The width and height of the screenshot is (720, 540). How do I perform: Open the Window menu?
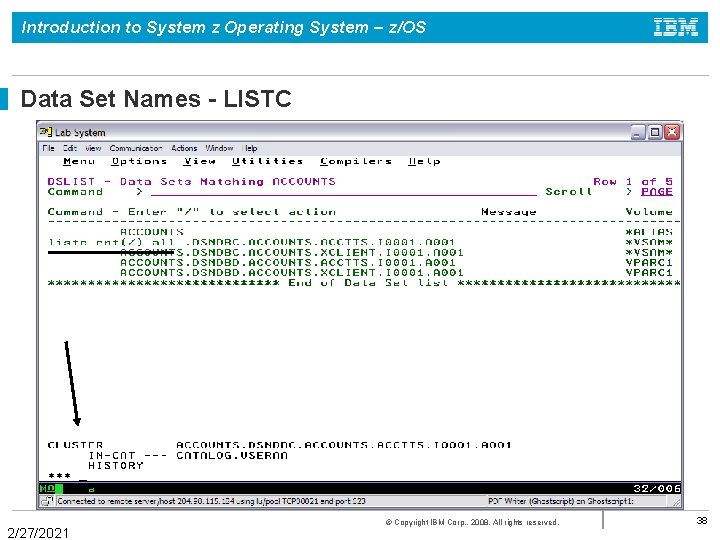pyautogui.click(x=219, y=148)
